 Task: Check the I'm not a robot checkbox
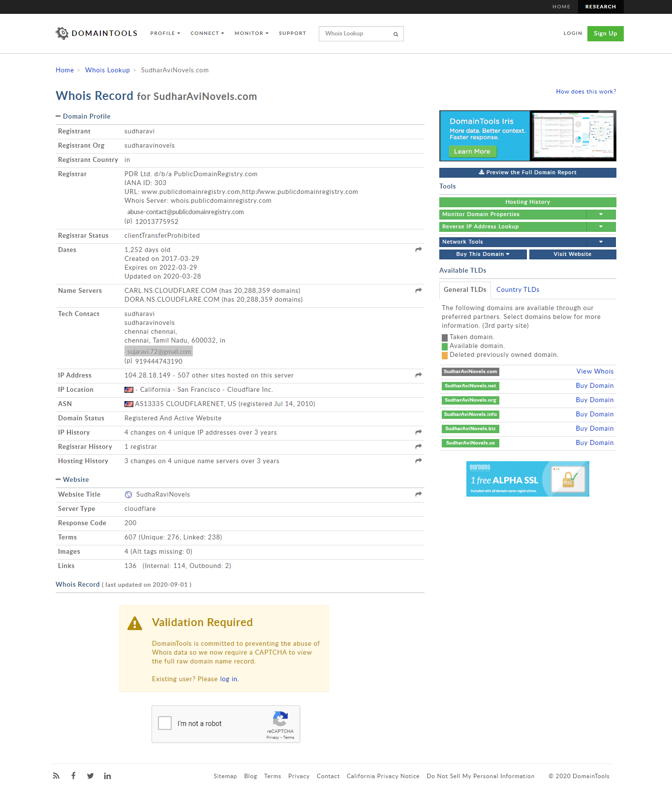165,723
